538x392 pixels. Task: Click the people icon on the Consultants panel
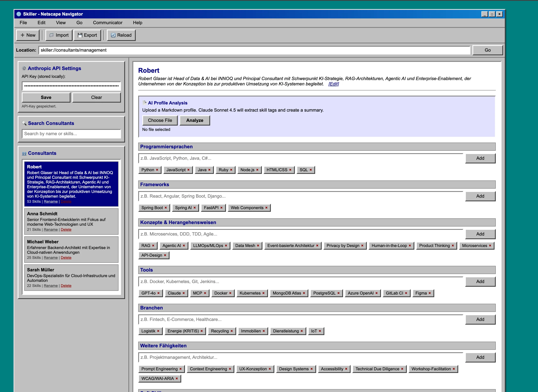[x=24, y=153]
